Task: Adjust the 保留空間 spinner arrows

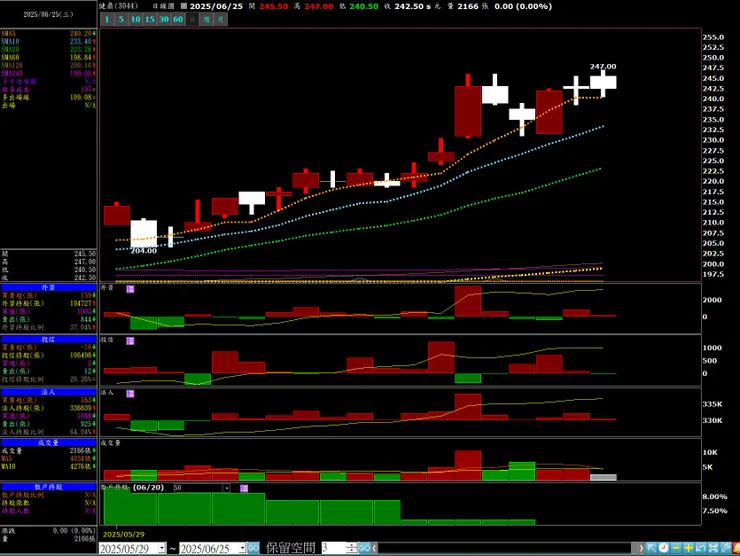Action: pyautogui.click(x=352, y=548)
